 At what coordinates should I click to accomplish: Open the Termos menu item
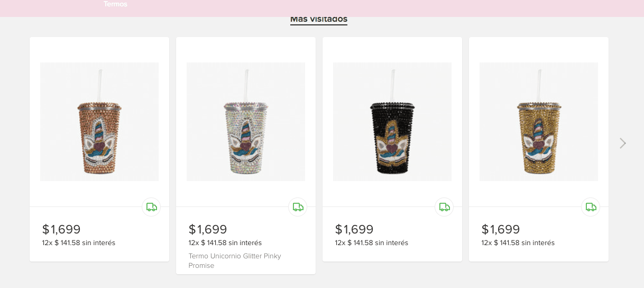tap(115, 4)
